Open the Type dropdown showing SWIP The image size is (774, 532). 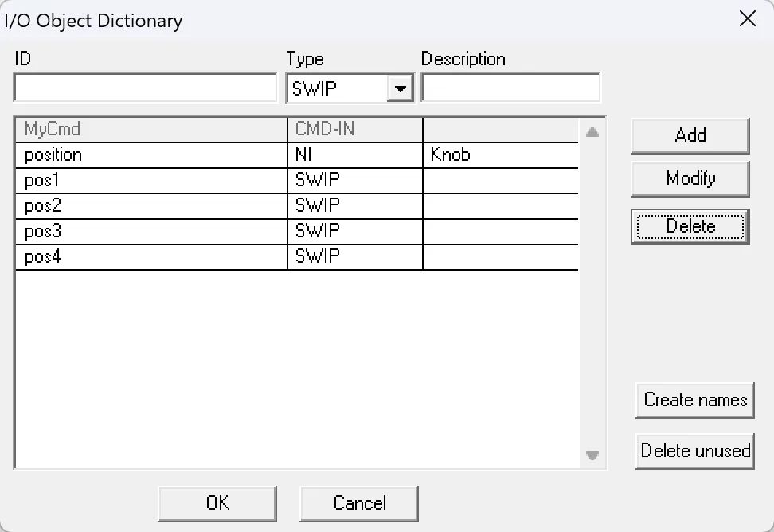(x=401, y=87)
